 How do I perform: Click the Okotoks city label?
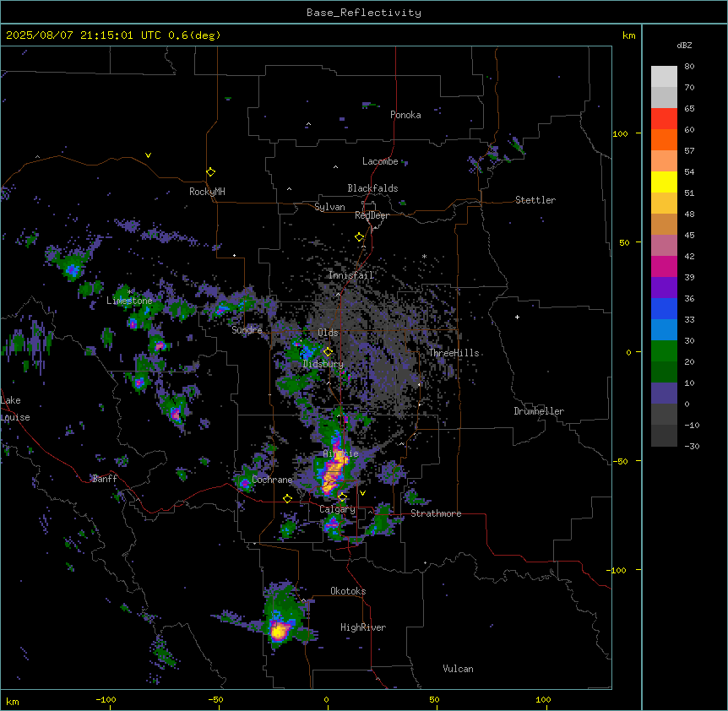point(348,591)
